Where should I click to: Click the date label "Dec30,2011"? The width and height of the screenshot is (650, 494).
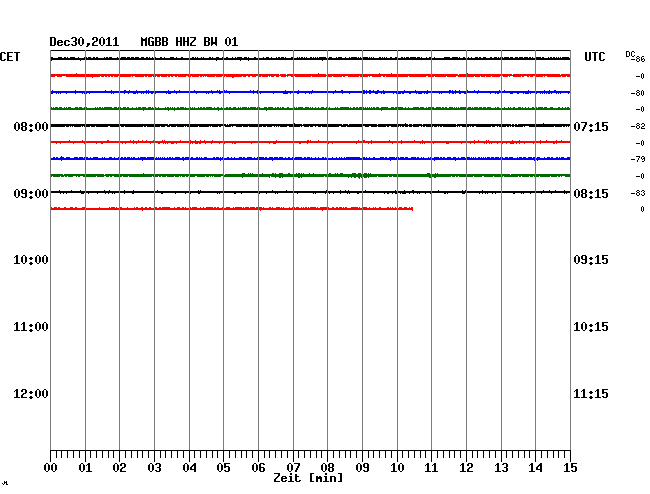pyautogui.click(x=84, y=42)
